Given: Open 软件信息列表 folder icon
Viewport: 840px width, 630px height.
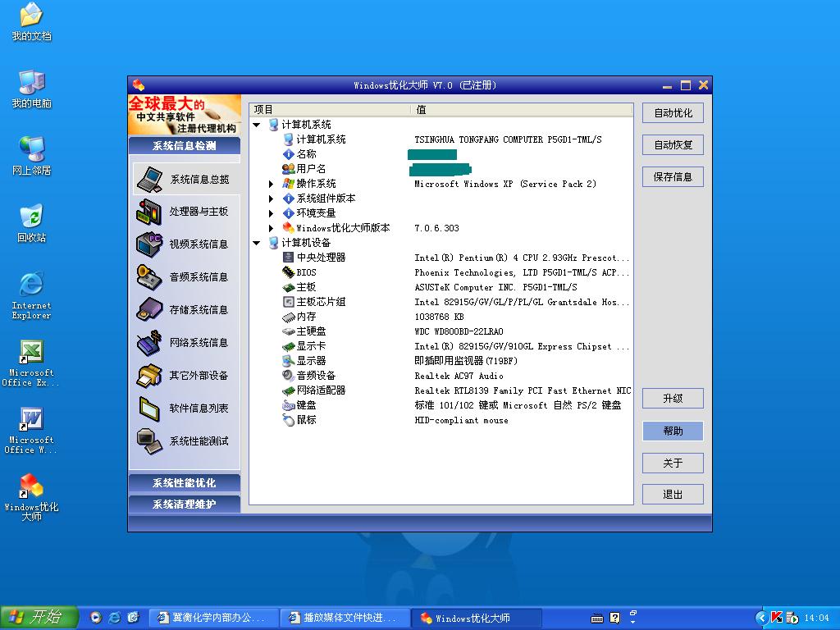Looking at the screenshot, I should (149, 409).
